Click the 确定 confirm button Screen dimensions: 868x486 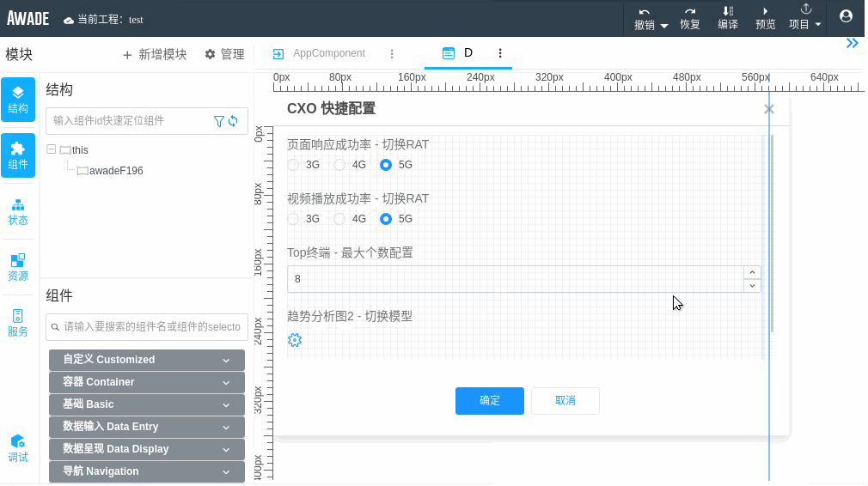[x=489, y=401]
